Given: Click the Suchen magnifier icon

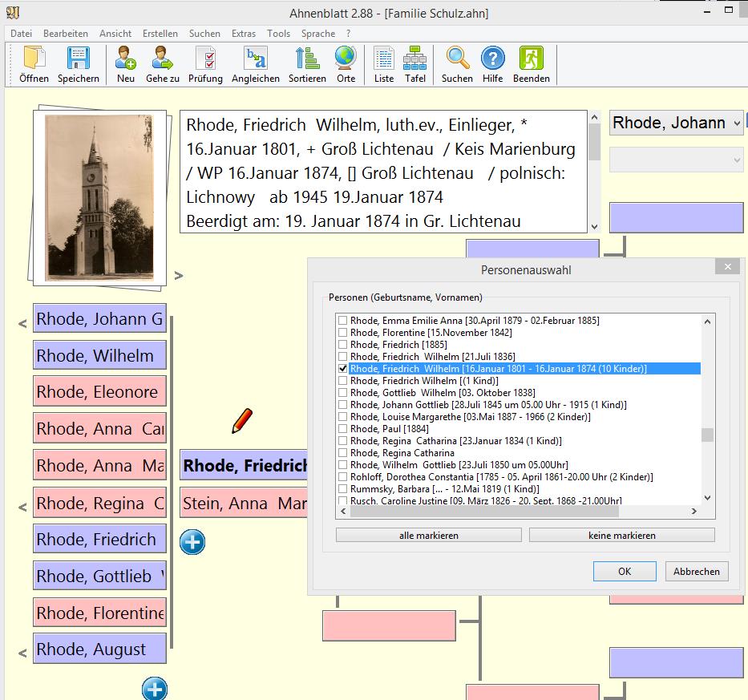Looking at the screenshot, I should (457, 59).
